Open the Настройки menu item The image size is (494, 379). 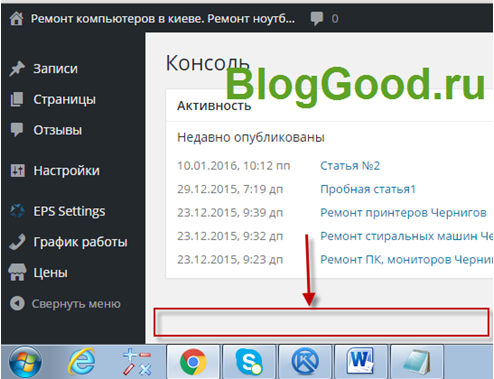pyautogui.click(x=67, y=171)
